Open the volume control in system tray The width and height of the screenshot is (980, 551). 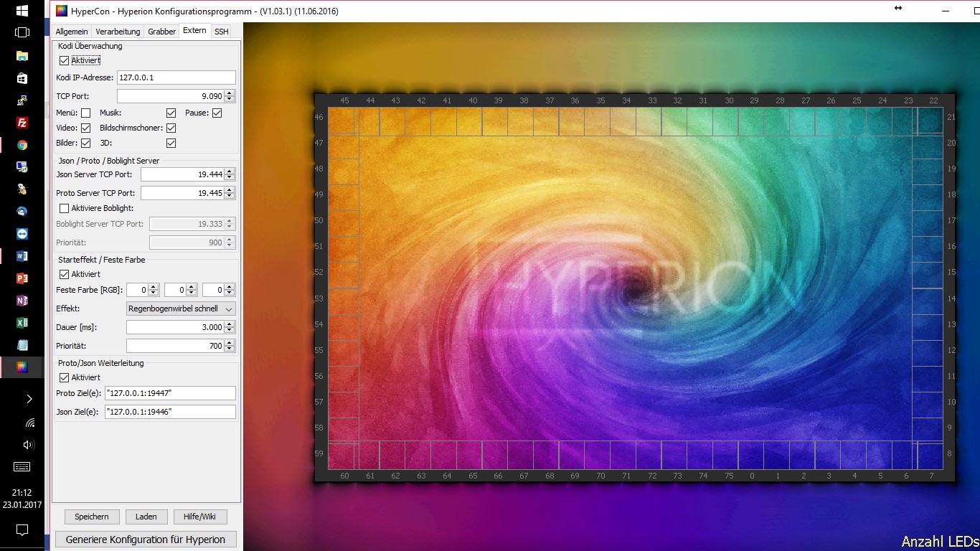click(x=29, y=444)
